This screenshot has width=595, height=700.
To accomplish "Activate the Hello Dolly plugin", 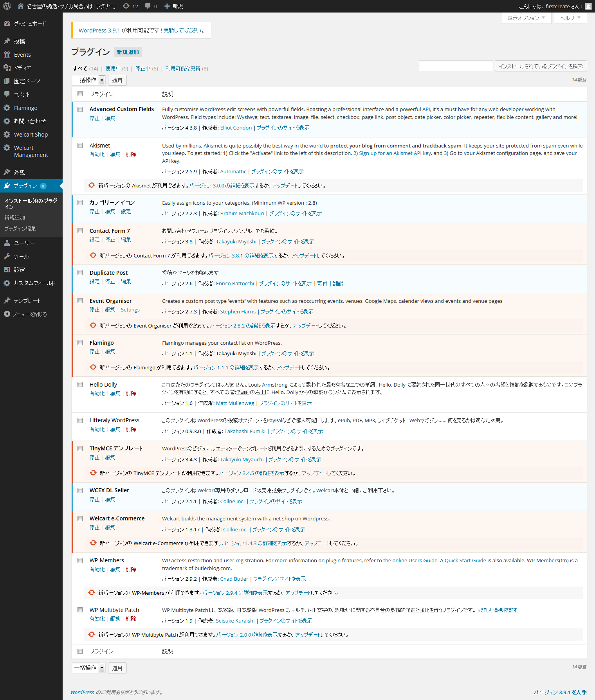I will click(x=97, y=393).
